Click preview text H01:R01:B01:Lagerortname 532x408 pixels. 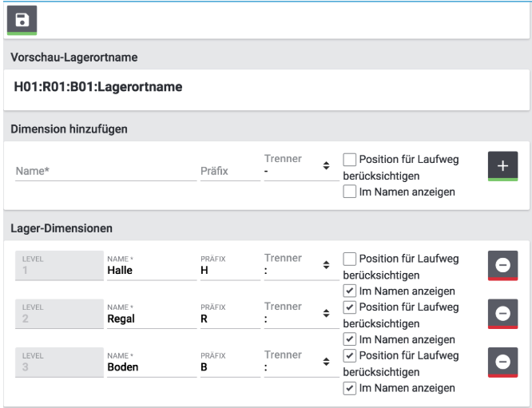[98, 87]
